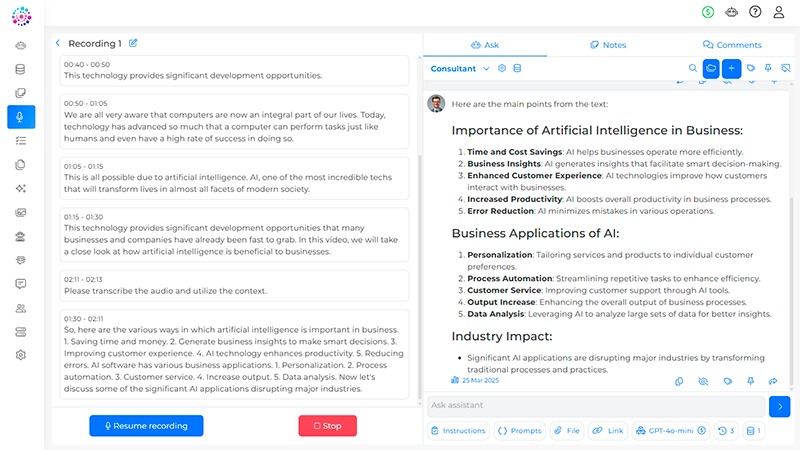Edit the Recording 1 title pencil icon
Viewport: 800px width, 450px height.
point(133,43)
